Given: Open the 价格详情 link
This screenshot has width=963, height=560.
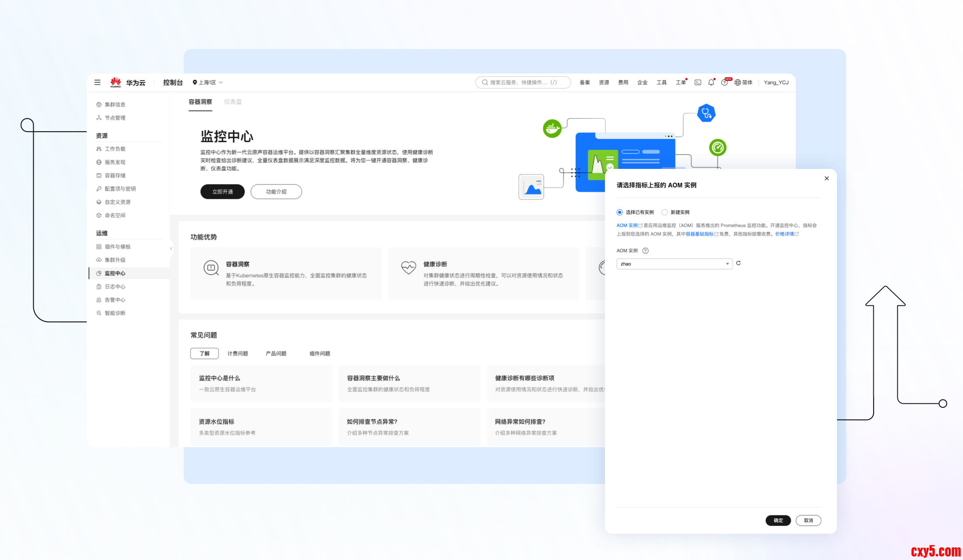Looking at the screenshot, I should tap(784, 234).
